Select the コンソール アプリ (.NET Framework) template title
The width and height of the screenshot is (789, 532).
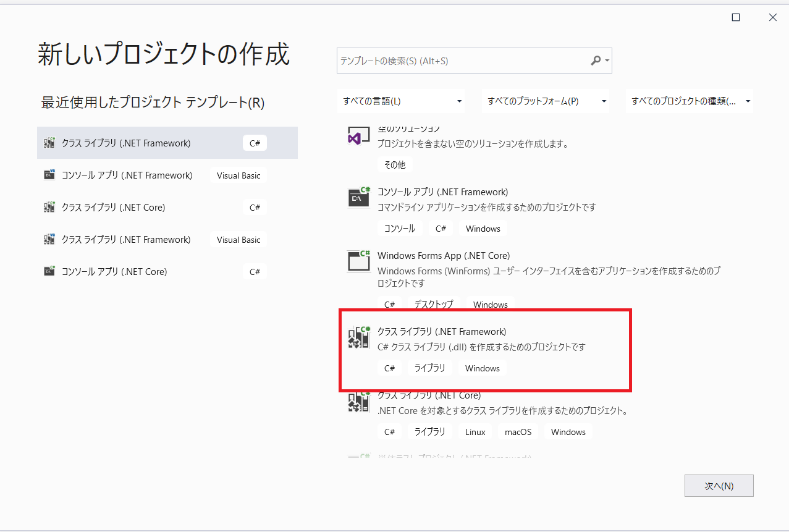[x=442, y=192]
